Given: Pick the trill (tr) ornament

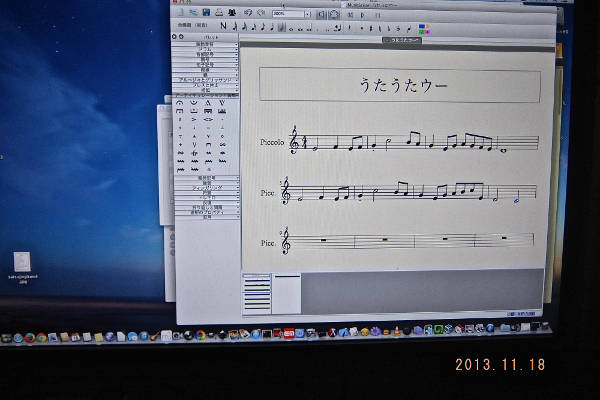Looking at the screenshot, I should click(194, 153).
